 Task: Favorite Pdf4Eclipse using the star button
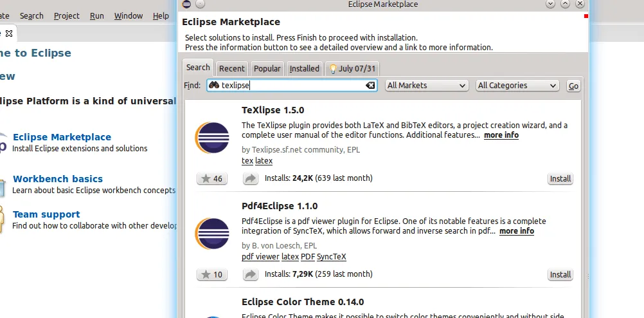click(211, 275)
